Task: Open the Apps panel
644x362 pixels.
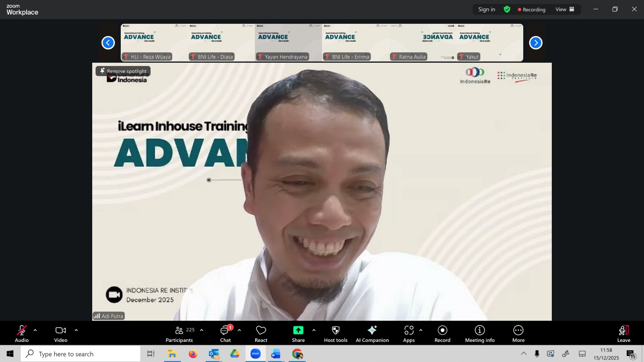Action: coord(409,333)
